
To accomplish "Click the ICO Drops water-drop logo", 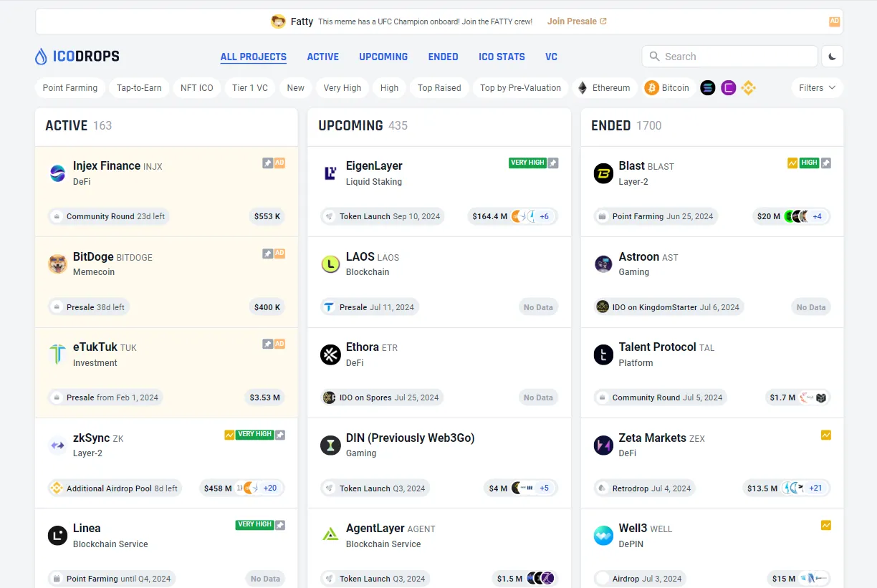I will click(42, 56).
